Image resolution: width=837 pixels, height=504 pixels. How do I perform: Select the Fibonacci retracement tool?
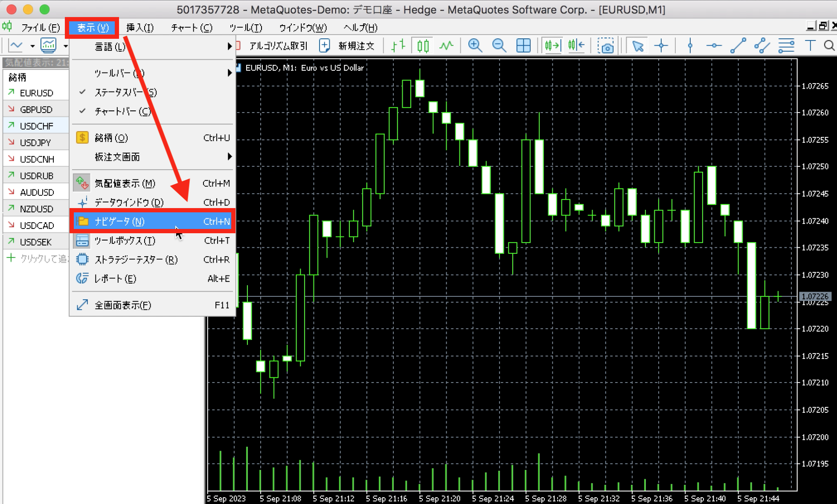click(786, 45)
